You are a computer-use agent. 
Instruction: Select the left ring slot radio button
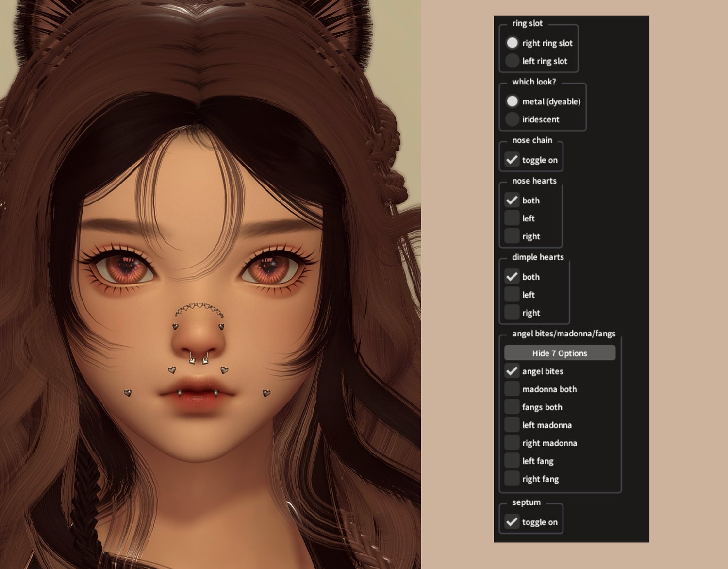tap(512, 61)
